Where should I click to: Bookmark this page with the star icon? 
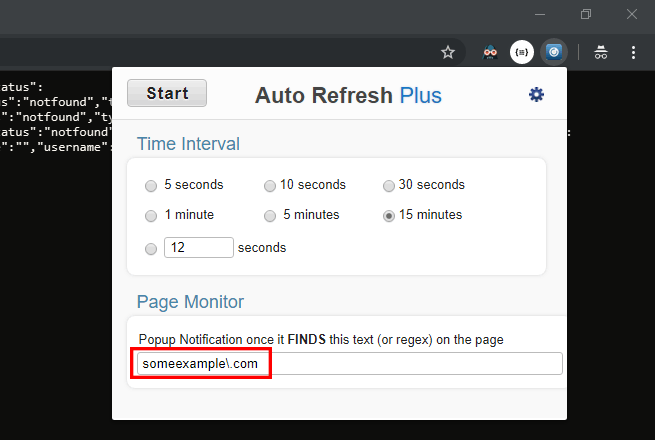448,52
